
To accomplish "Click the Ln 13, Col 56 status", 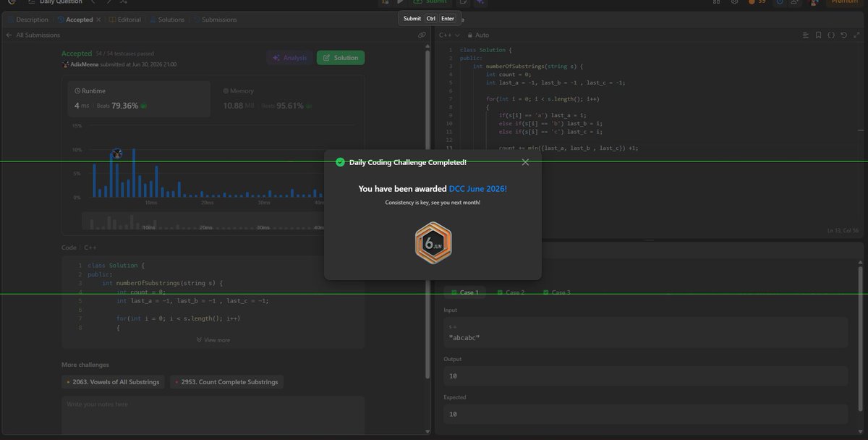I will click(x=843, y=230).
